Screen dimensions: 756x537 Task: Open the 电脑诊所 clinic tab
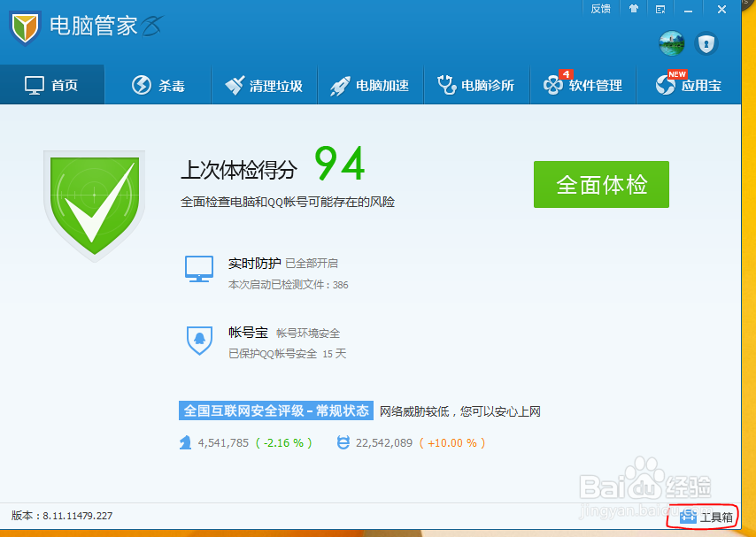coord(476,85)
